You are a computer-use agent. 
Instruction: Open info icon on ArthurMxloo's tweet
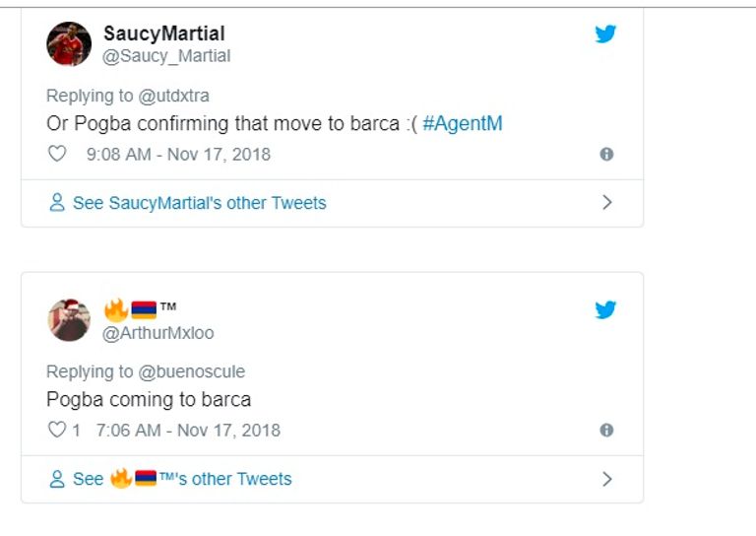606,431
